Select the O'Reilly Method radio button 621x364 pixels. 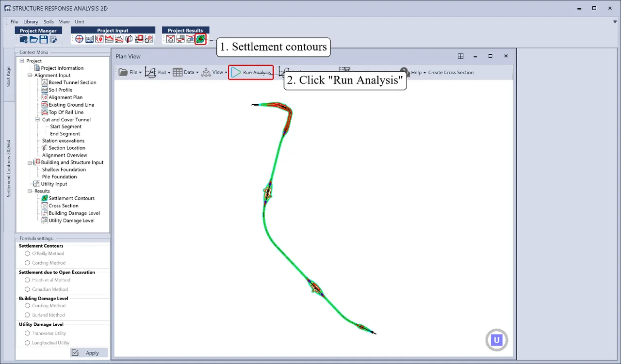tap(27, 253)
